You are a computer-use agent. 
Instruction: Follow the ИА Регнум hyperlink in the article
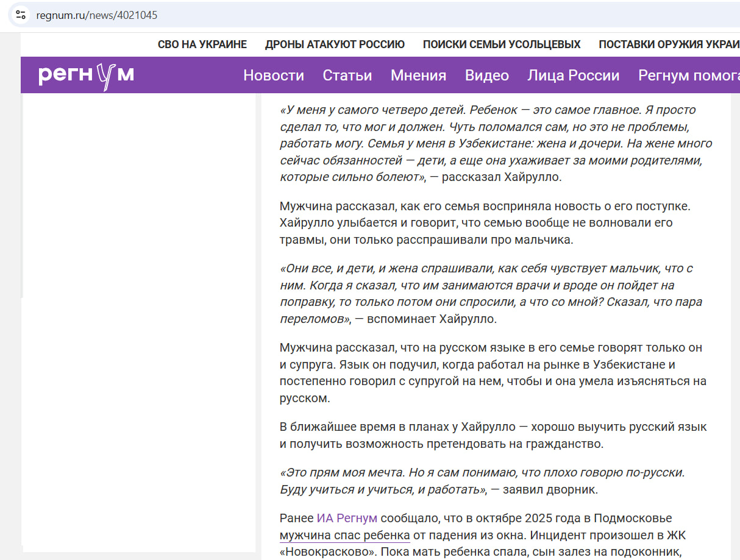[x=347, y=519]
